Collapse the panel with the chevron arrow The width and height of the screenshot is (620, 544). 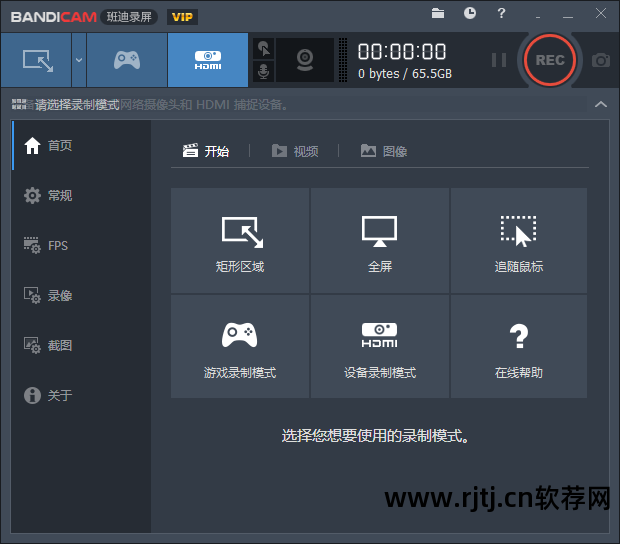[x=601, y=104]
